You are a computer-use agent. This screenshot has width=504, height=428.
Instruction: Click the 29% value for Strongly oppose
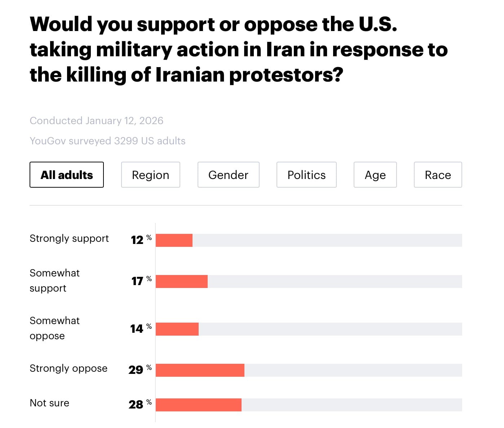136,370
